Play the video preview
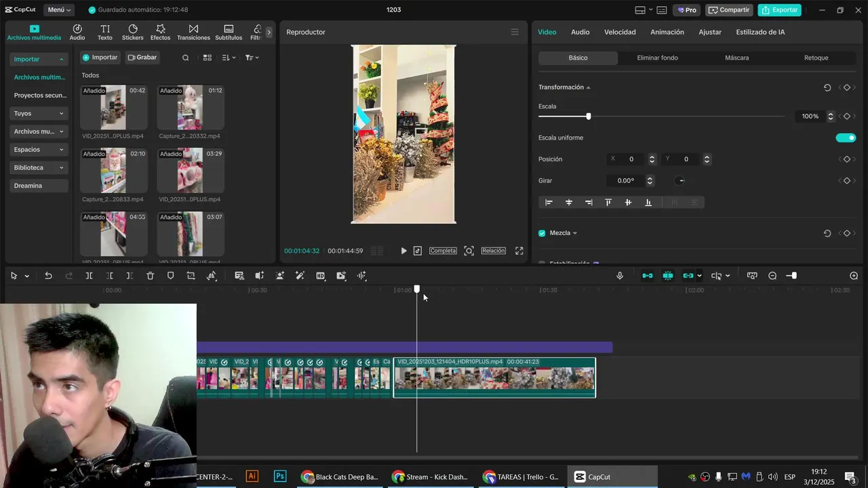The width and height of the screenshot is (868, 488). point(403,251)
